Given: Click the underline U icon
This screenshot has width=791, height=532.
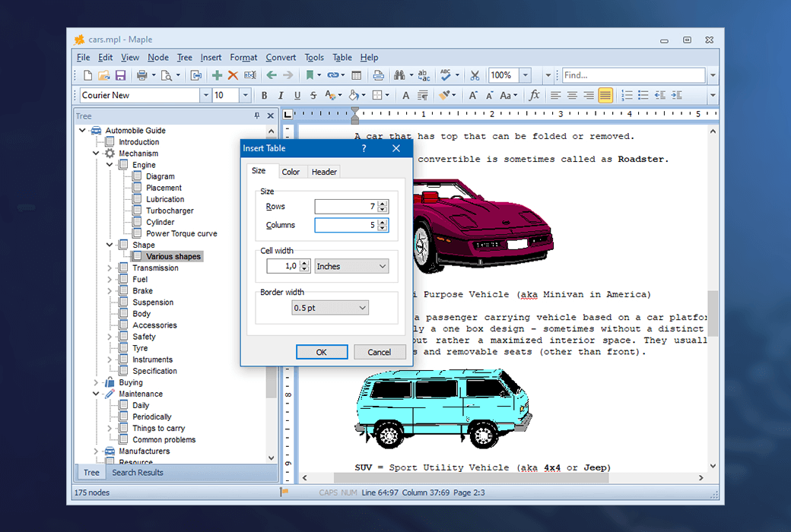Looking at the screenshot, I should coord(297,95).
